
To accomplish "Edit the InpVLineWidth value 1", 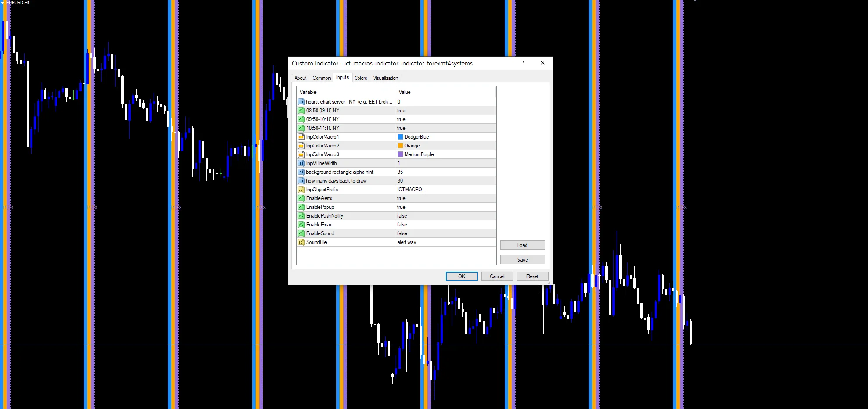I will click(446, 163).
